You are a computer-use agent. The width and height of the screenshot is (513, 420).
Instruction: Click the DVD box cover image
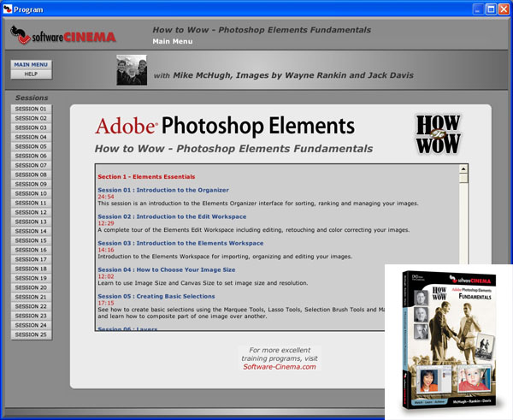coord(450,340)
